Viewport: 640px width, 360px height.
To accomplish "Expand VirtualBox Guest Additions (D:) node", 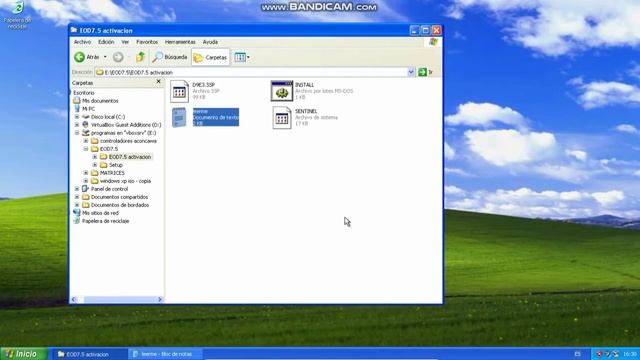I will pos(77,125).
